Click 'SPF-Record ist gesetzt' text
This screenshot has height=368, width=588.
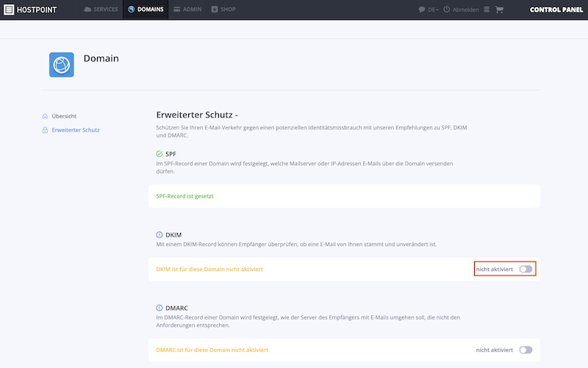[185, 196]
